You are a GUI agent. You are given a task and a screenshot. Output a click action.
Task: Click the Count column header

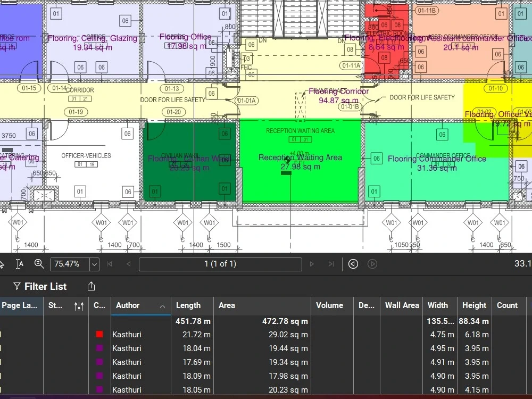(509, 306)
